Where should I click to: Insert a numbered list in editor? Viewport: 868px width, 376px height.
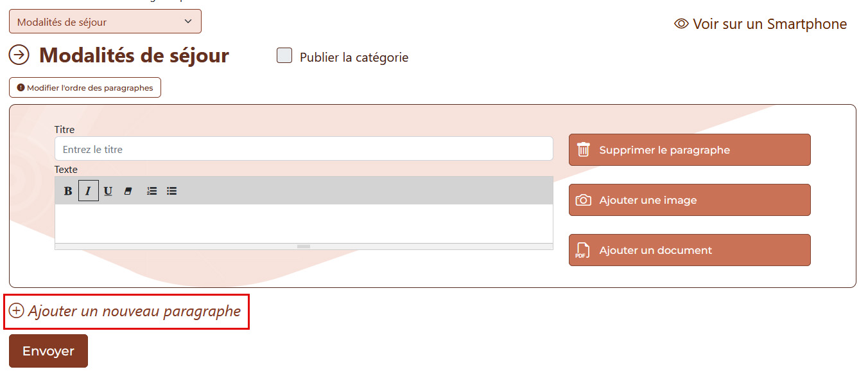pyautogui.click(x=152, y=191)
